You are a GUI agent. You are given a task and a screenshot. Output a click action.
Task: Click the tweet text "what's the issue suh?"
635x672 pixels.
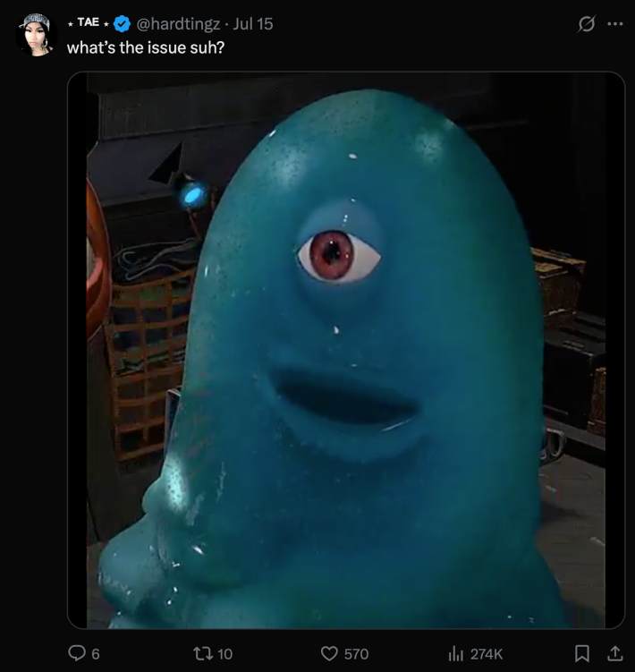[146, 47]
